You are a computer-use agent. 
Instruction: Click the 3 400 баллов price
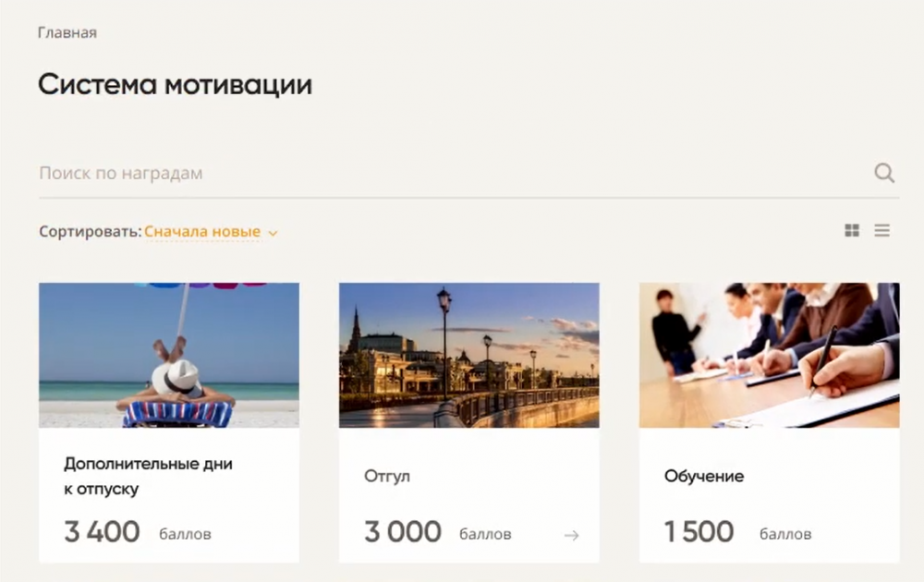click(x=138, y=532)
